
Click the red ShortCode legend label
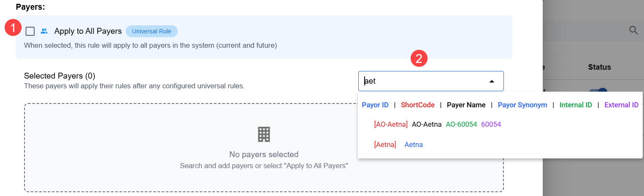[x=417, y=105]
